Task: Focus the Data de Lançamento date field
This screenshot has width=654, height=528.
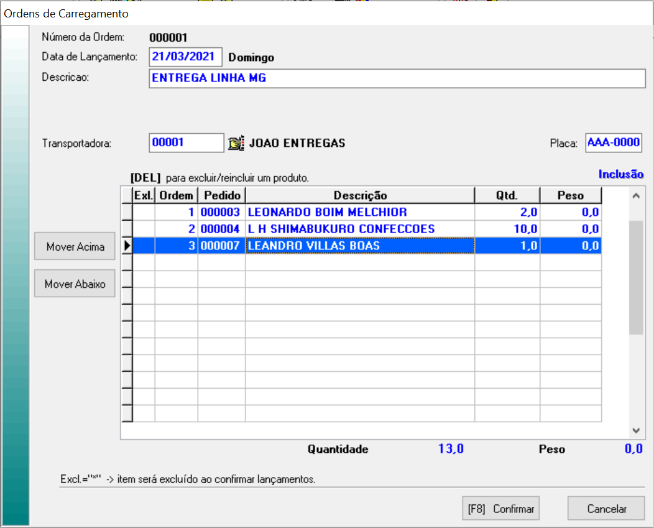Action: point(185,57)
